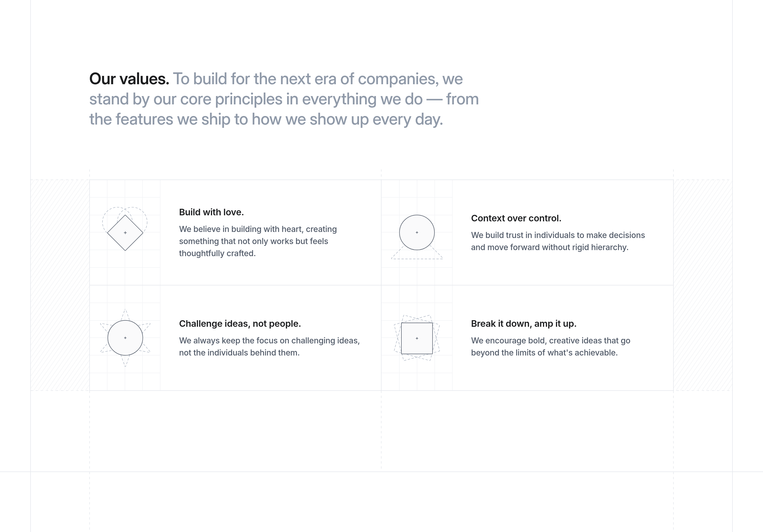
Task: Click the bold 'Our values.' heading text
Action: point(129,79)
